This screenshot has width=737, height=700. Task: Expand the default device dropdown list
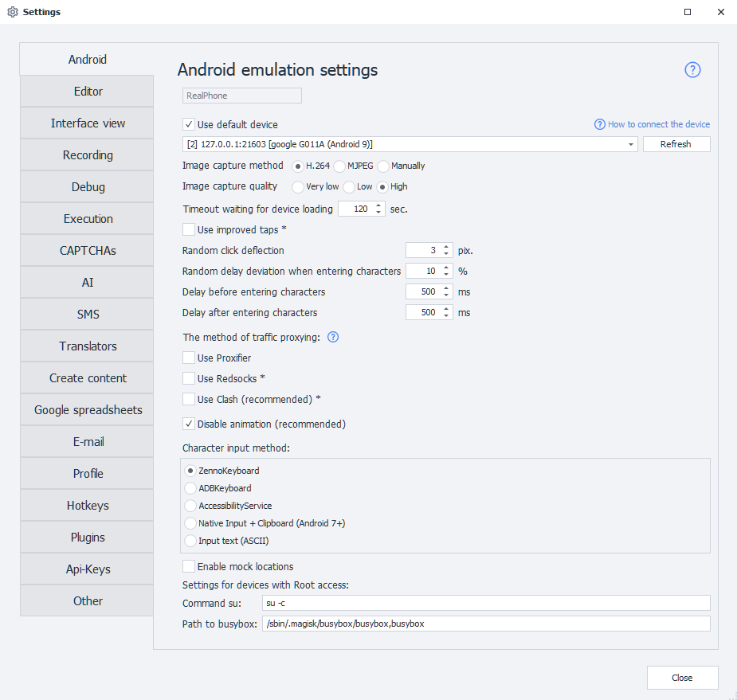click(x=631, y=144)
